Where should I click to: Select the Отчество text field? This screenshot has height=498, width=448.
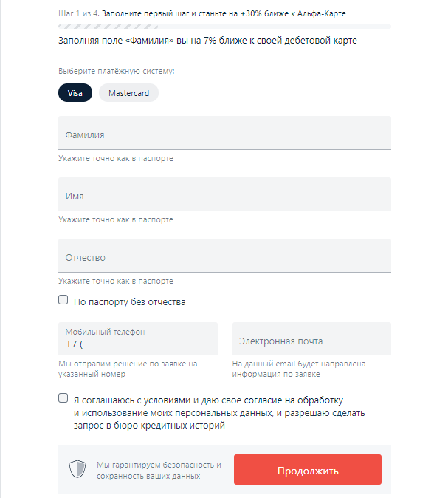[224, 257]
